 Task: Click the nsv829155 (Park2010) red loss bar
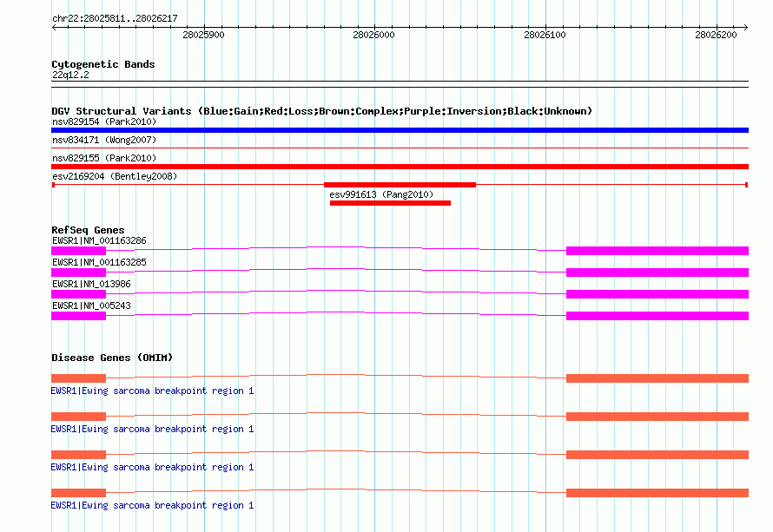click(x=400, y=167)
